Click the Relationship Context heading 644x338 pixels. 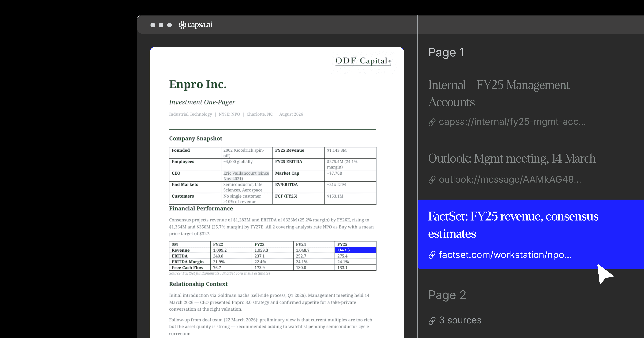coord(198,284)
